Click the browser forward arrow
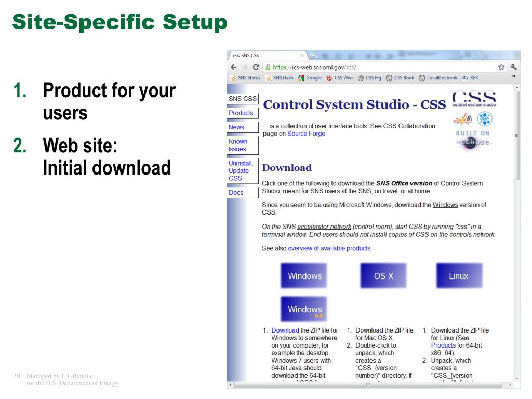Viewport: 532px width, 399px height. click(245, 67)
